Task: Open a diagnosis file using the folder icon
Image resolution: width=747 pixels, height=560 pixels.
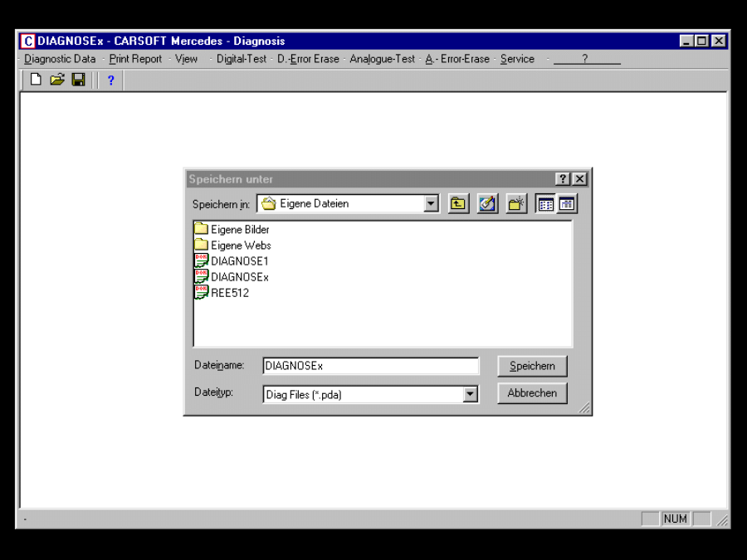Action: 56,80
